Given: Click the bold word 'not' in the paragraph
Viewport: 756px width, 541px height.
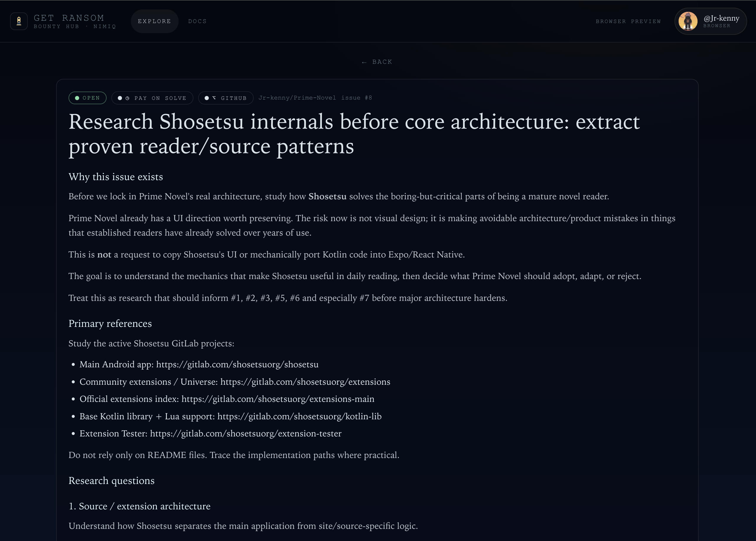Looking at the screenshot, I should click(104, 255).
